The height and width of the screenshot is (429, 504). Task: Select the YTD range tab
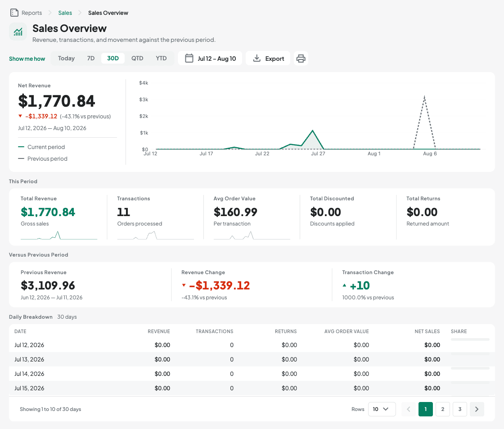tap(161, 58)
